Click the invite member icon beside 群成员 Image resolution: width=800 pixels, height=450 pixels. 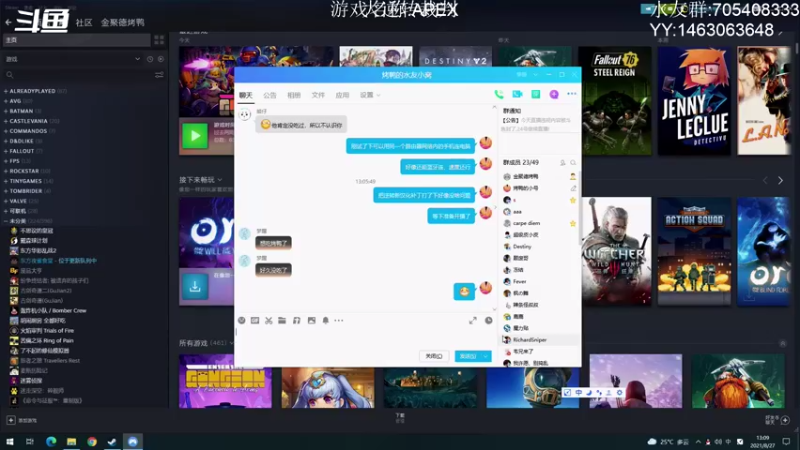[562, 163]
